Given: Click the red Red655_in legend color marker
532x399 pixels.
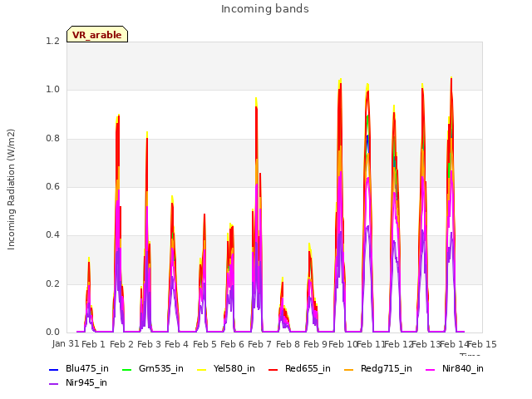Looking at the screenshot, I should pos(273,369).
